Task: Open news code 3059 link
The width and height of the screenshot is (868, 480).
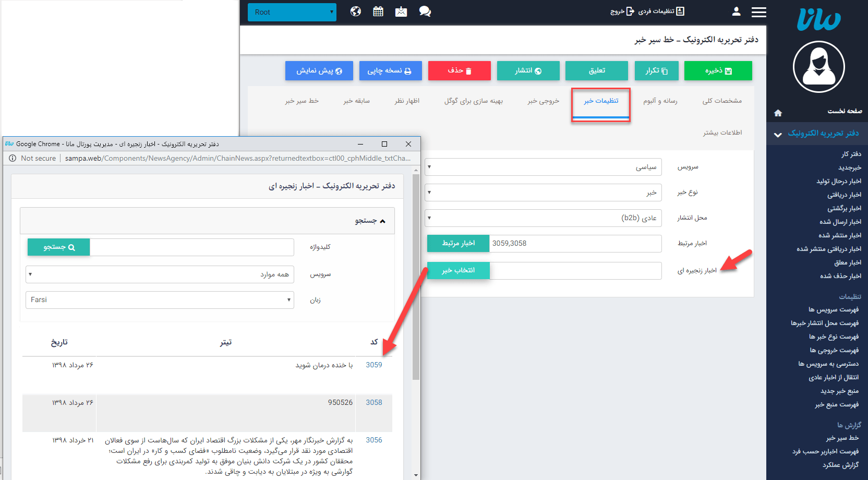Action: [373, 365]
